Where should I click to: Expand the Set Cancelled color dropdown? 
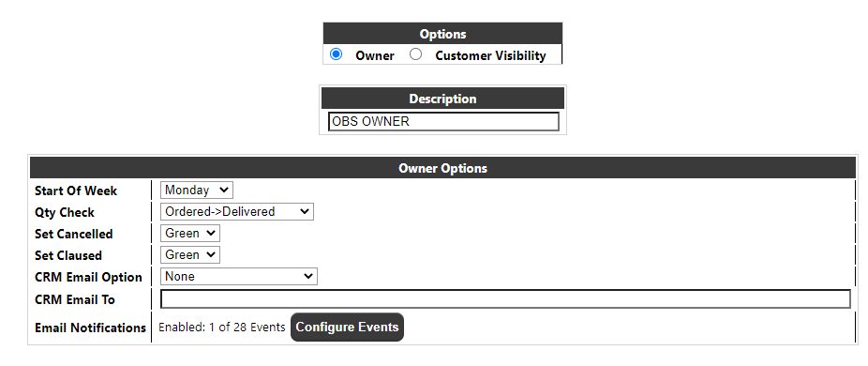190,234
